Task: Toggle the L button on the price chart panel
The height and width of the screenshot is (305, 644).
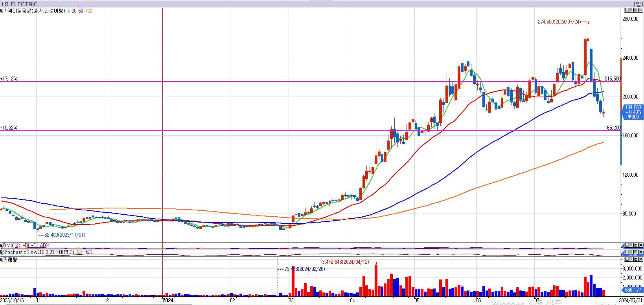Action: point(626,10)
